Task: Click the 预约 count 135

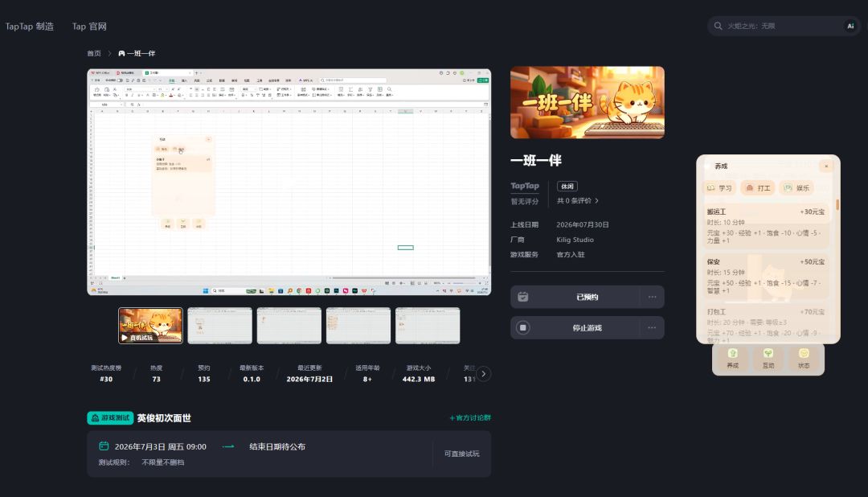Action: (203, 379)
